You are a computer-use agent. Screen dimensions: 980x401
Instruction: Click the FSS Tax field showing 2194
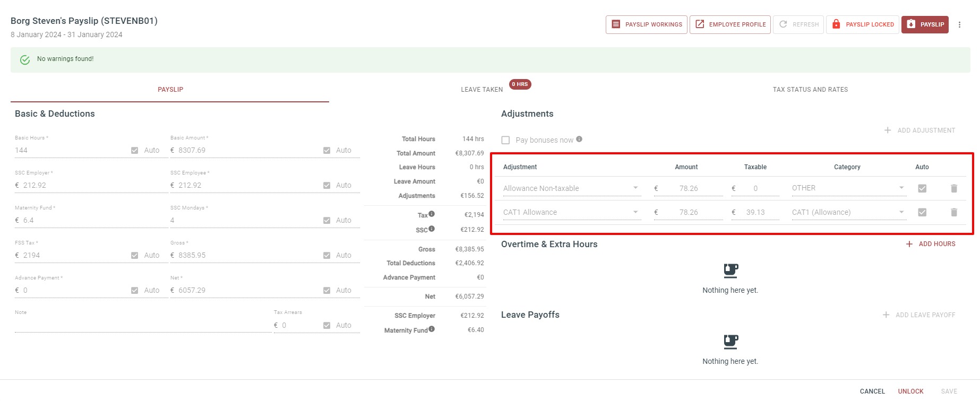pyautogui.click(x=71, y=256)
